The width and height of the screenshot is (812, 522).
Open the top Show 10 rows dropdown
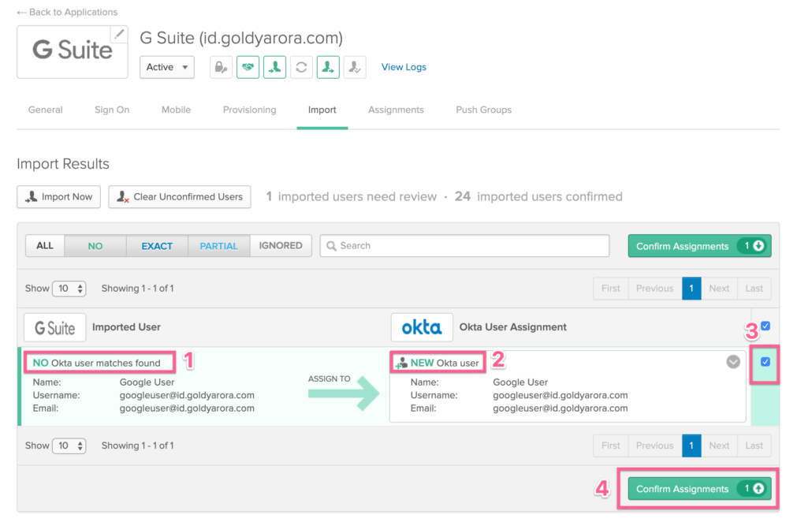tap(69, 289)
